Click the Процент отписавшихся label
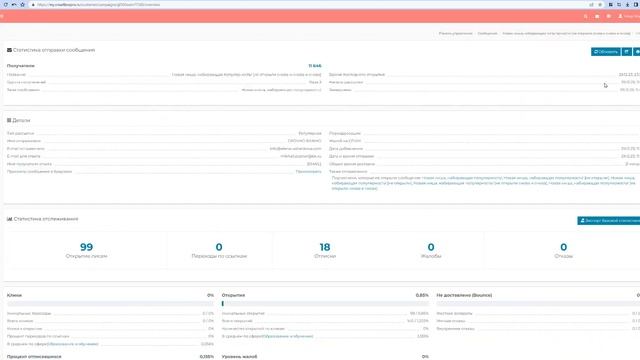 click(34, 357)
